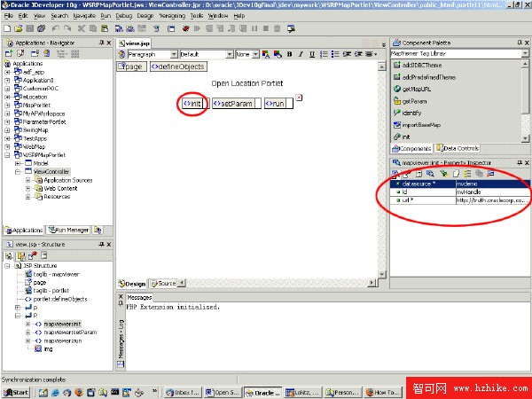Click the Windows Start button
This screenshot has width=532, height=399.
tap(16, 393)
